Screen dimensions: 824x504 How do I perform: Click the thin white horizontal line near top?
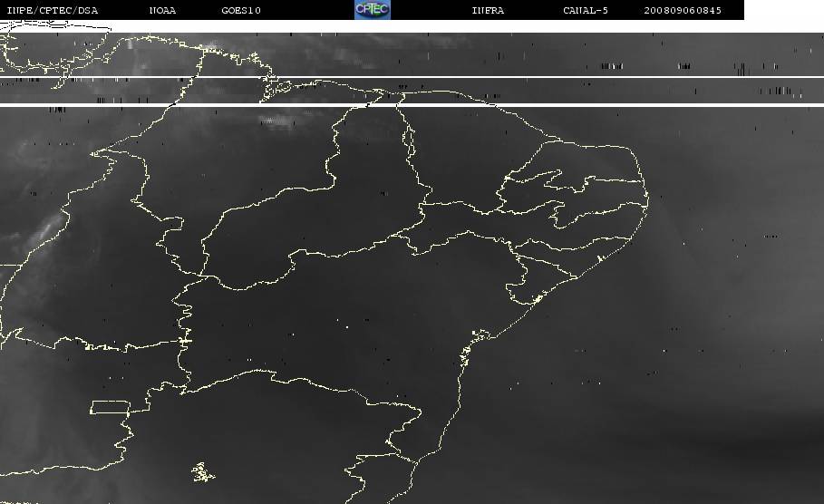coord(544,77)
